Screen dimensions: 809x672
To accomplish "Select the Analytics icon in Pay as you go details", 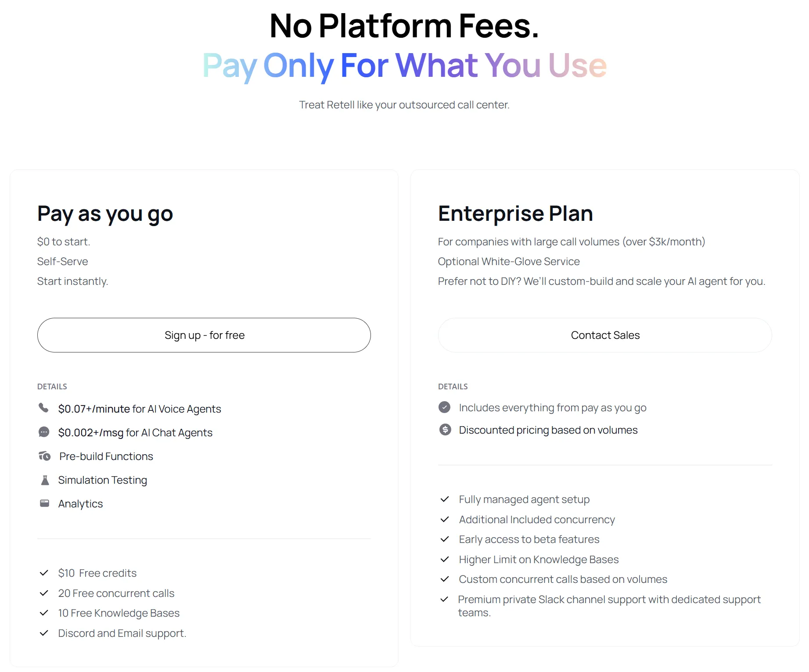I will click(x=44, y=503).
